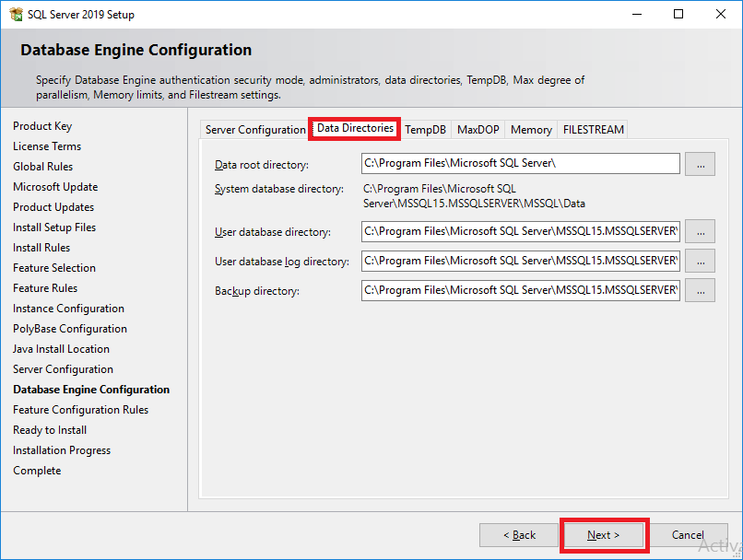
Task: Select the Product Updates step
Action: click(x=53, y=207)
